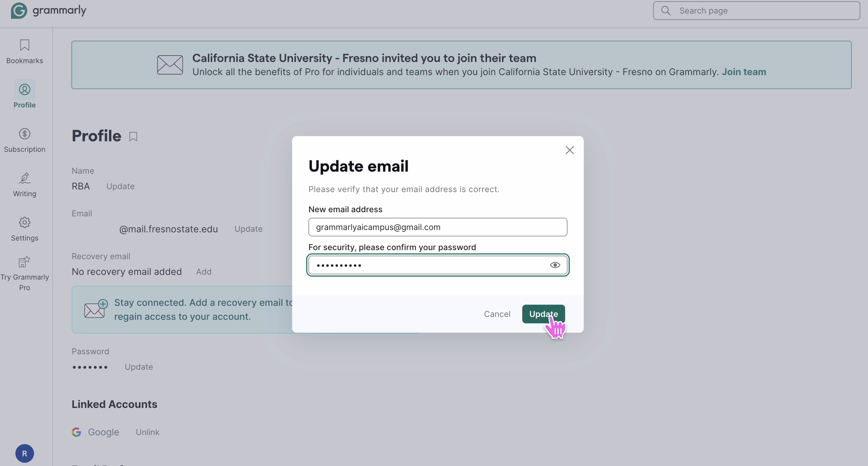
Task: Click the Join team link
Action: click(743, 72)
